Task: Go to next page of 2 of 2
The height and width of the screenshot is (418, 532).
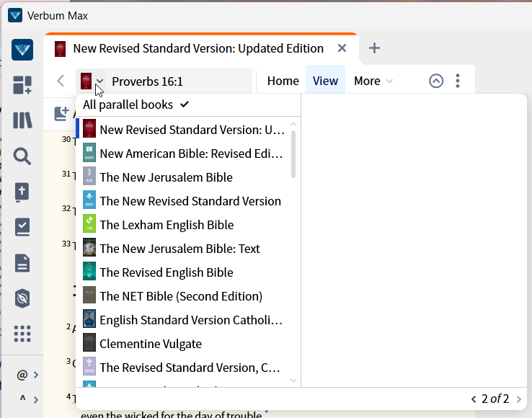Action: [518, 399]
